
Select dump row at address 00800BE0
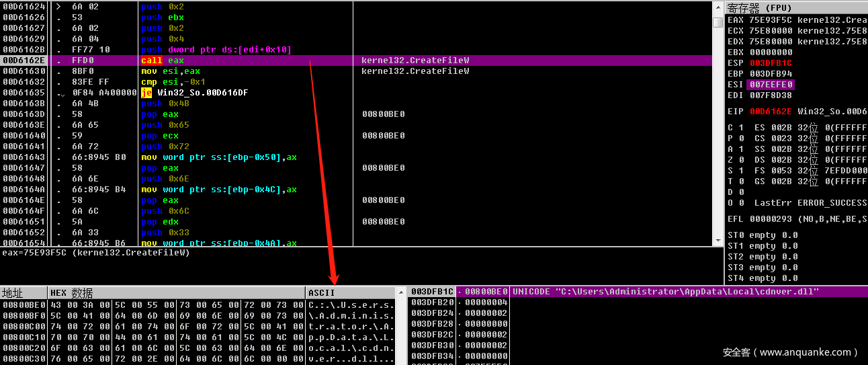(23, 305)
